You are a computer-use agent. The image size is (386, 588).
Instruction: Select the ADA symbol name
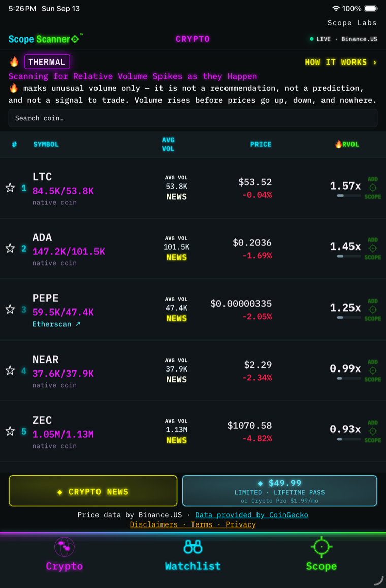[x=42, y=237]
